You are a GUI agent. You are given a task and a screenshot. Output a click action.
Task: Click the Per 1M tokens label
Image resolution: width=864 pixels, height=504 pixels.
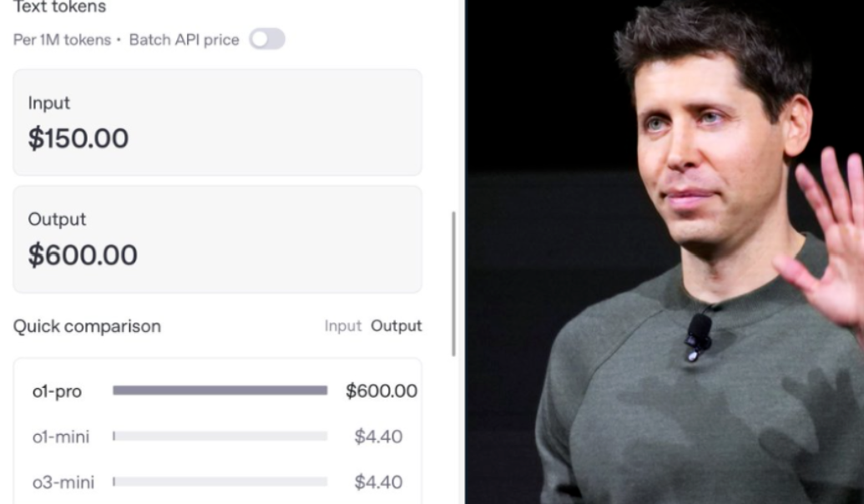pos(62,40)
